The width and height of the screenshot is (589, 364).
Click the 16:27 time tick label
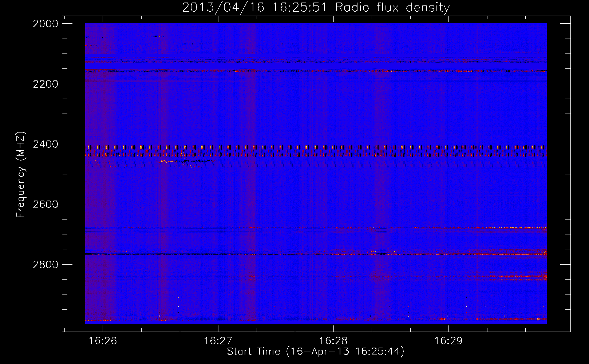(x=218, y=341)
